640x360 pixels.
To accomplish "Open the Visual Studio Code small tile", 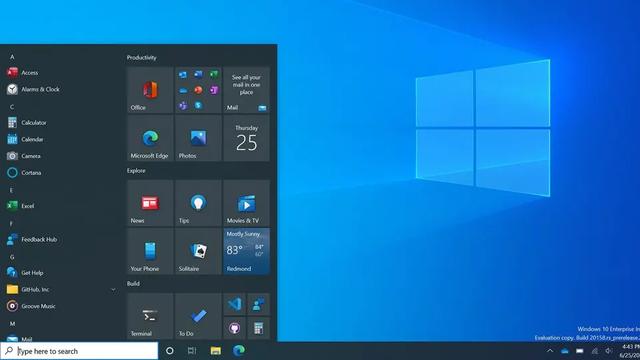I will tap(234, 304).
